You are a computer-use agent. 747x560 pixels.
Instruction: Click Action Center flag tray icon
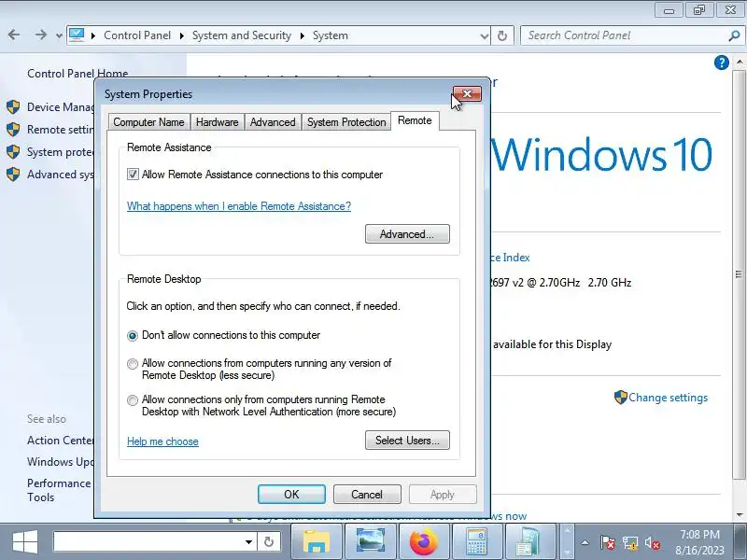click(x=608, y=542)
